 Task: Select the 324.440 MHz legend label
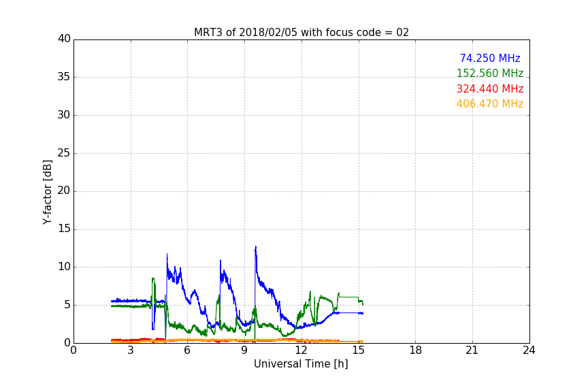click(490, 89)
